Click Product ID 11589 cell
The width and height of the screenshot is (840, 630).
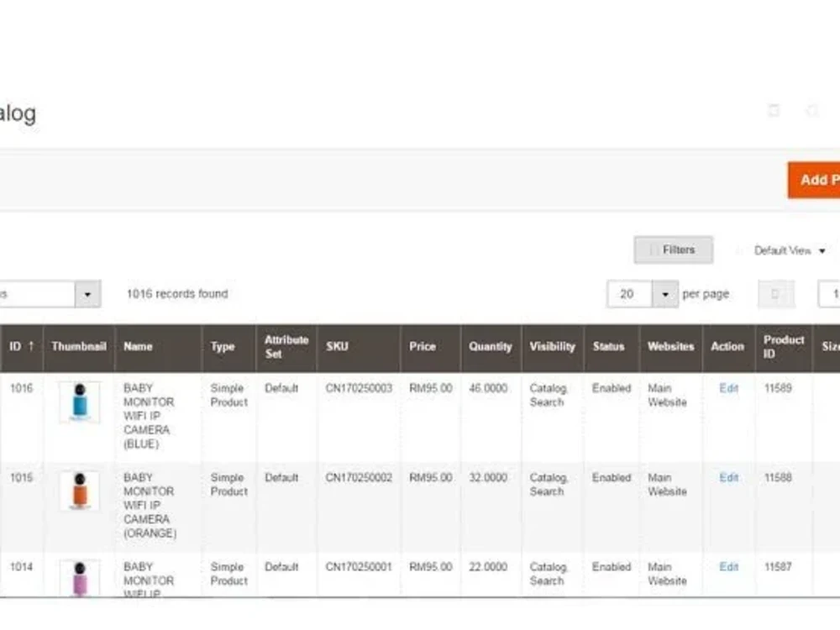point(778,388)
